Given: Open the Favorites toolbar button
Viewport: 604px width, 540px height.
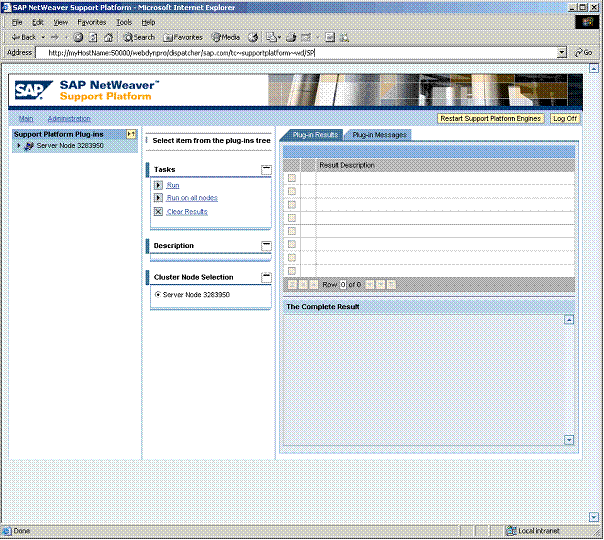Looking at the screenshot, I should [x=183, y=37].
